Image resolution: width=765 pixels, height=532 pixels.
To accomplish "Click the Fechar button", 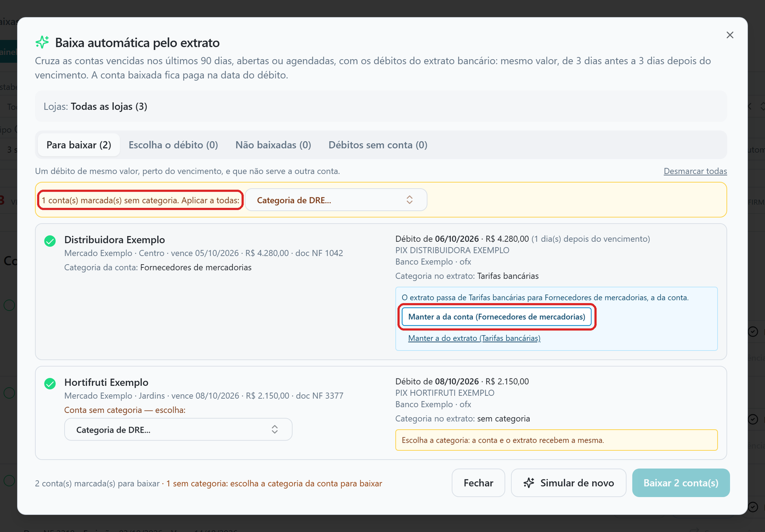I will (x=478, y=483).
